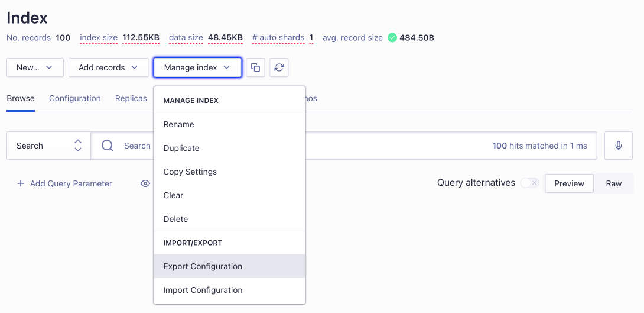Click Export Configuration menu item

(230, 266)
